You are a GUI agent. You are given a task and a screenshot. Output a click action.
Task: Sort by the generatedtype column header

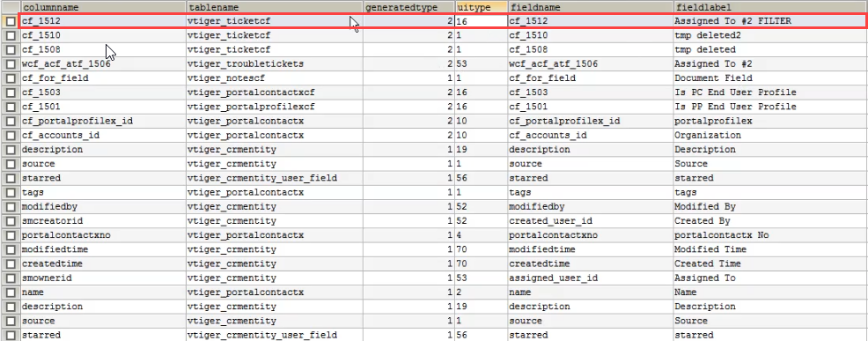pos(409,7)
